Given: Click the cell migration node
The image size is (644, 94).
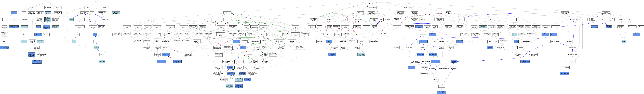Looking at the screenshot, I should click(x=397, y=48).
